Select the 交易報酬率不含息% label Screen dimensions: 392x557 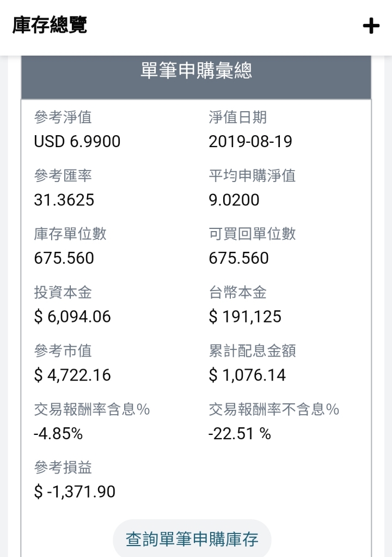point(274,409)
